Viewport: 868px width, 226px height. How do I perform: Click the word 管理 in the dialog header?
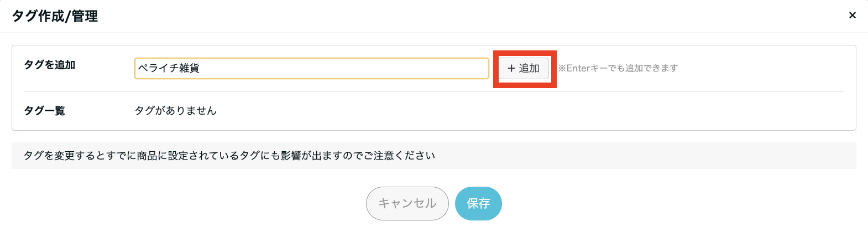click(x=85, y=16)
